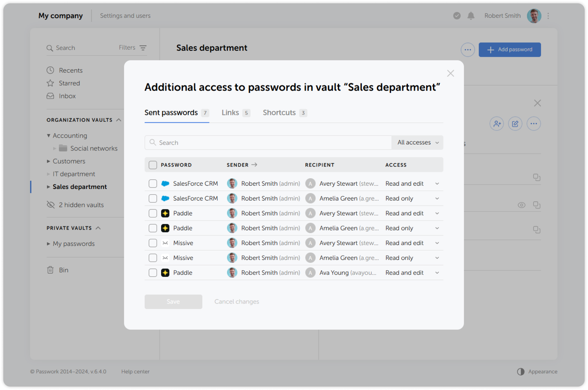
Task: Click the add user icon button
Action: tap(497, 124)
